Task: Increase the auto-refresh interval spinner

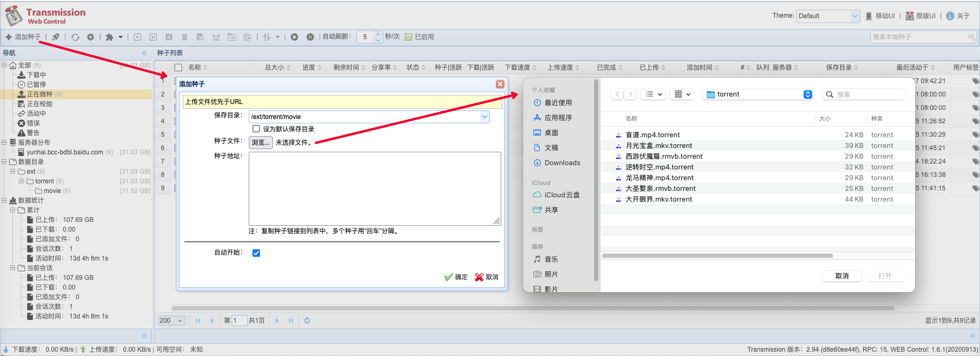Action: pos(378,34)
